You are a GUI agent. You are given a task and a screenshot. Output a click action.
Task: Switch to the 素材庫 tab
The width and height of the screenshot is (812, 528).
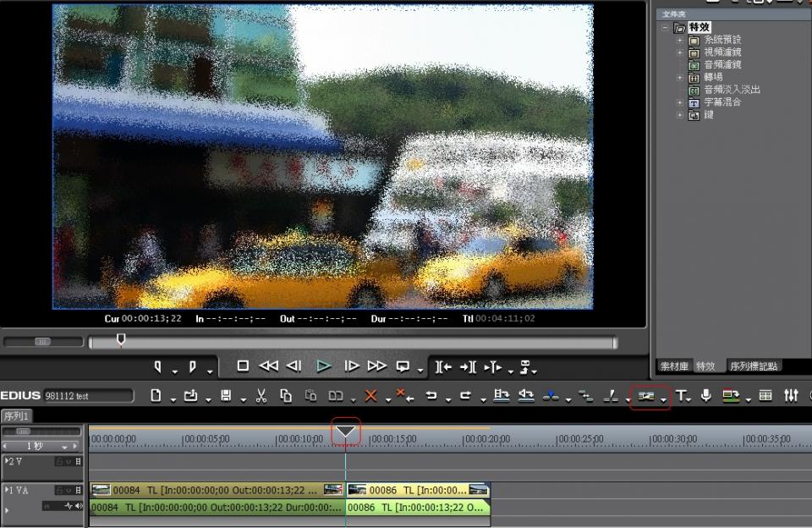675,366
